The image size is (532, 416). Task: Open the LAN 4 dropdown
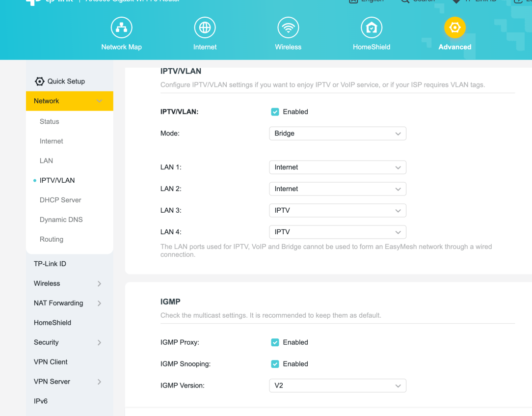(x=338, y=232)
